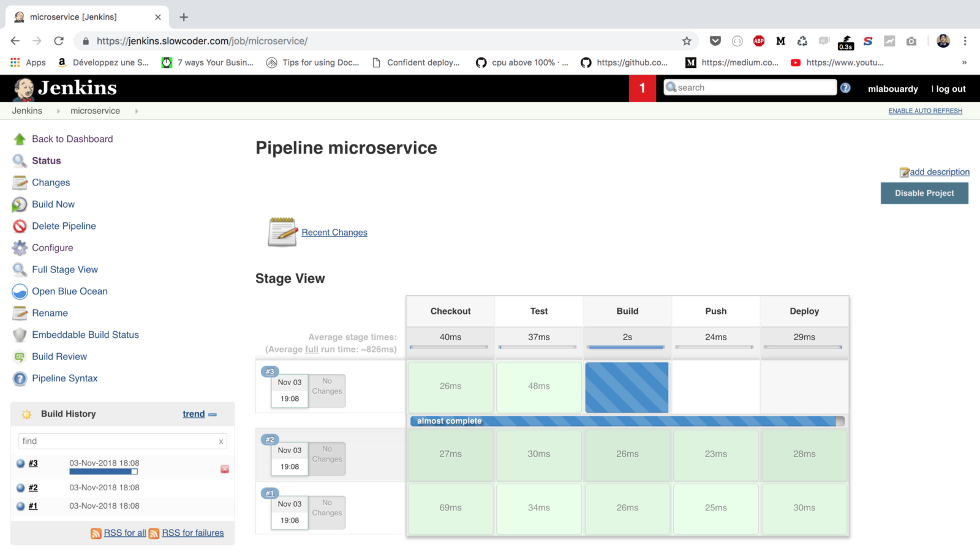Bookmark this page with the star icon
The width and height of the screenshot is (980, 554).
(687, 41)
